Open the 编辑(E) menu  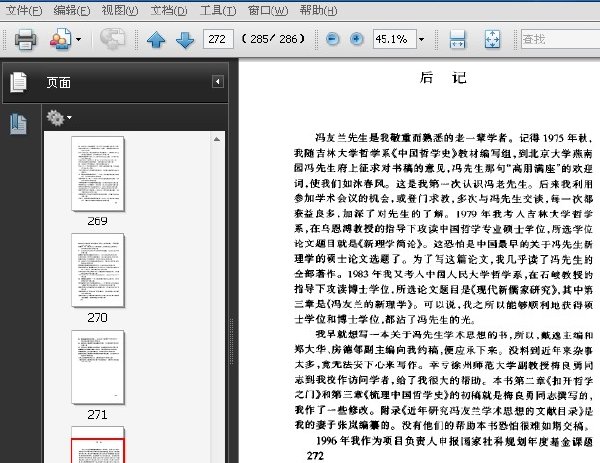pos(72,10)
